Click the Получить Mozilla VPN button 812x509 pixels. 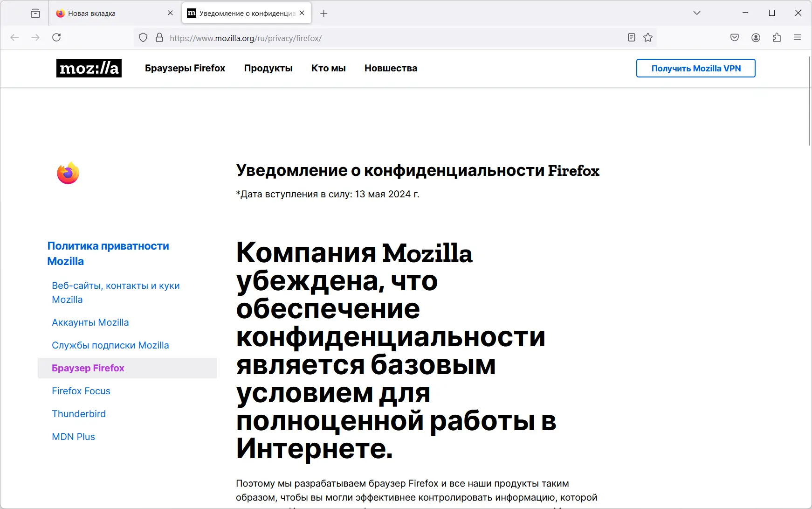pyautogui.click(x=695, y=68)
